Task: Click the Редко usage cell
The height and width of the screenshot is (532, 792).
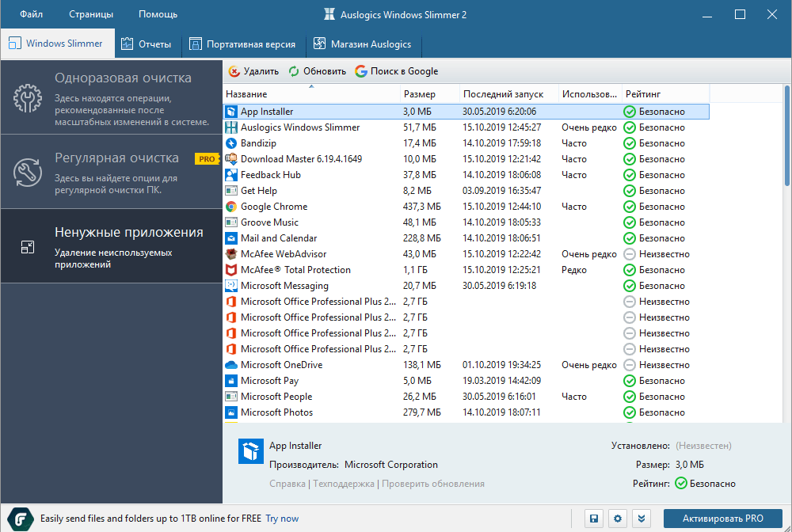Action: (x=573, y=270)
